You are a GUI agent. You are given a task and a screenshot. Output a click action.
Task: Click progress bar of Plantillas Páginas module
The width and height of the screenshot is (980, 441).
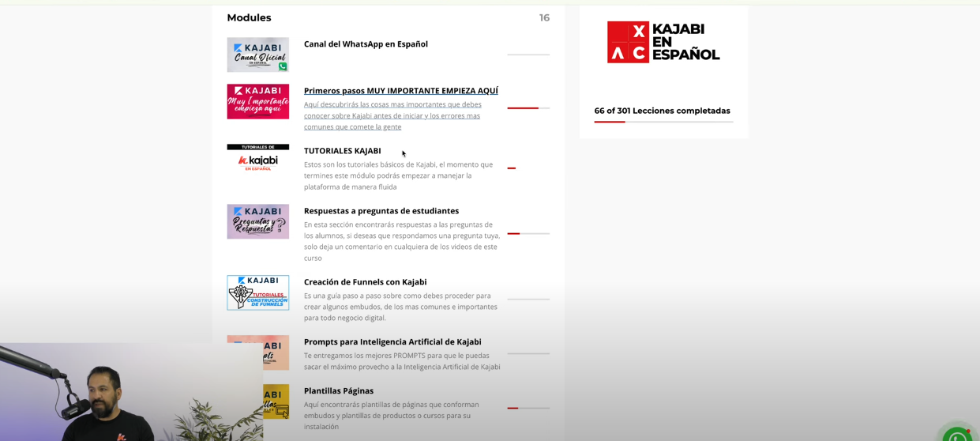tap(528, 408)
